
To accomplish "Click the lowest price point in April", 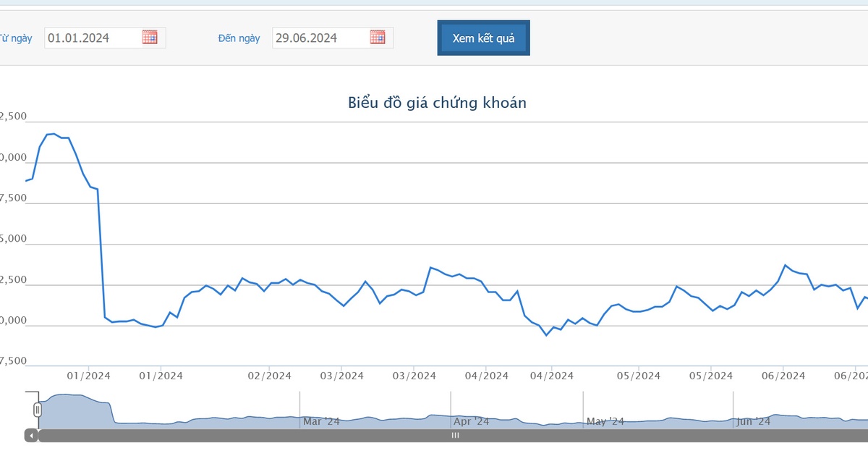I will 546,335.
